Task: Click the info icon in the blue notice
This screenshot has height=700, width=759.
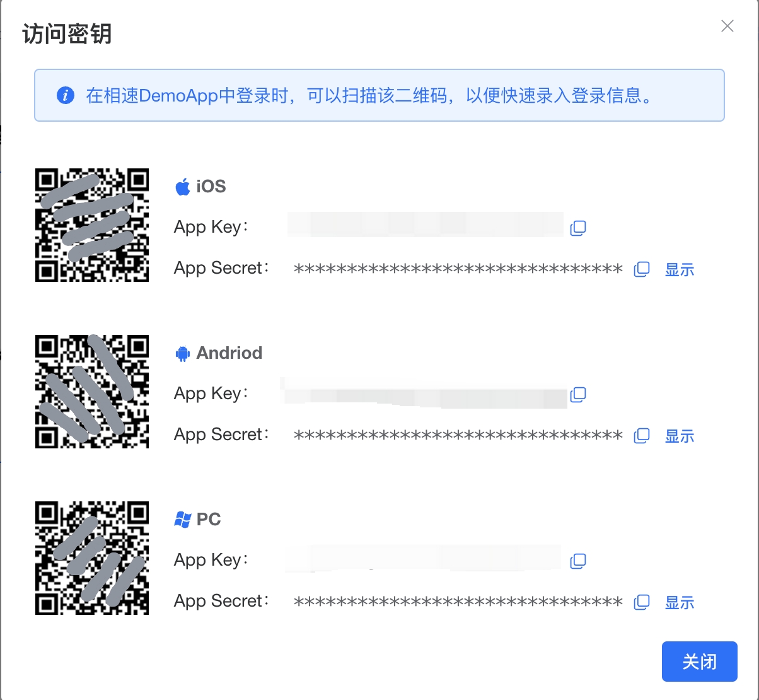Action: (66, 96)
